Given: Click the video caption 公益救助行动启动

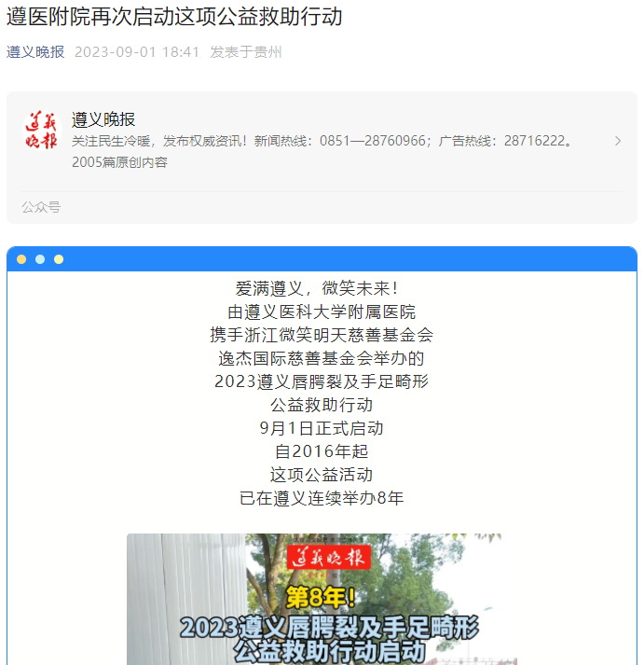Looking at the screenshot, I should coord(330,651).
